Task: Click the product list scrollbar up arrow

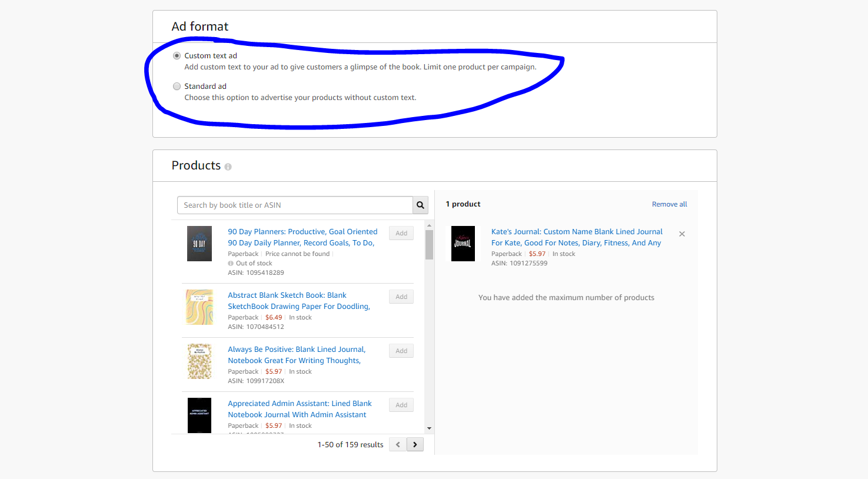Action: pyautogui.click(x=429, y=225)
